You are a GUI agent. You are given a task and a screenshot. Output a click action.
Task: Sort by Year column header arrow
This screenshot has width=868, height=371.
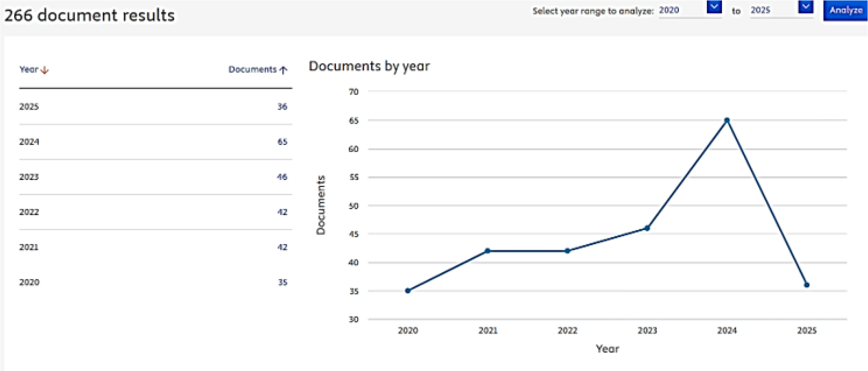coord(45,70)
